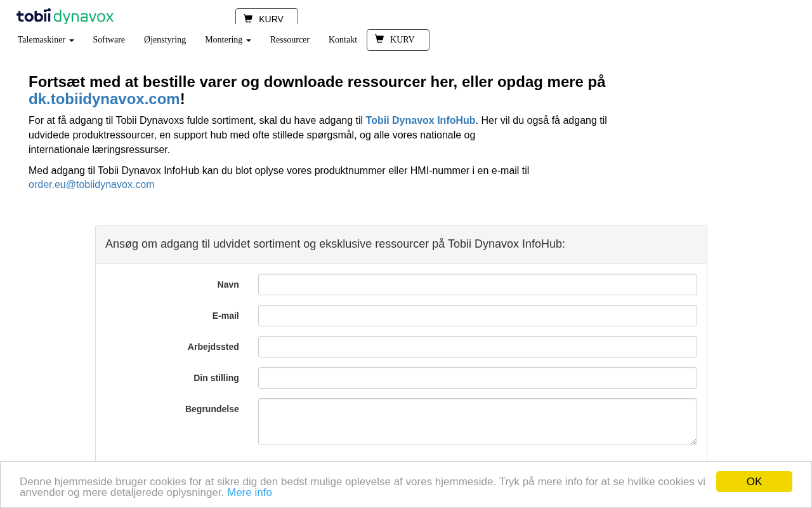
Task: Select Ressourcer in the navigation bar
Action: (290, 40)
